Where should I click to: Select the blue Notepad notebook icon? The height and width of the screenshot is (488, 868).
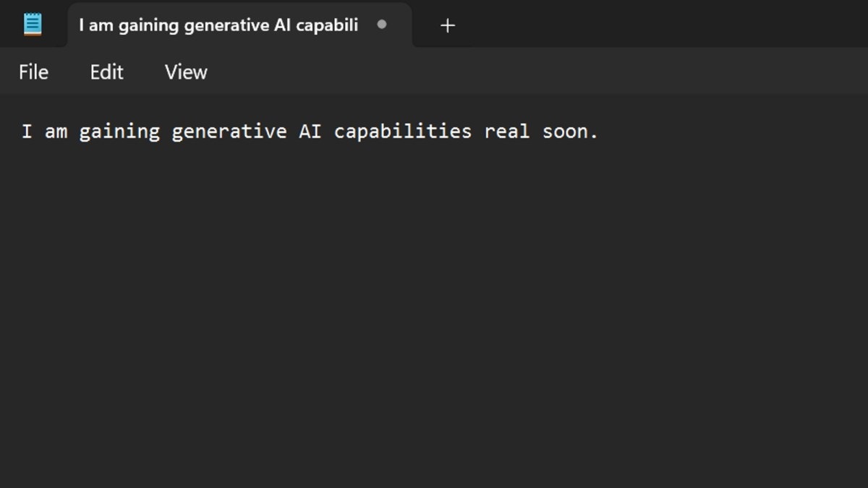[32, 23]
